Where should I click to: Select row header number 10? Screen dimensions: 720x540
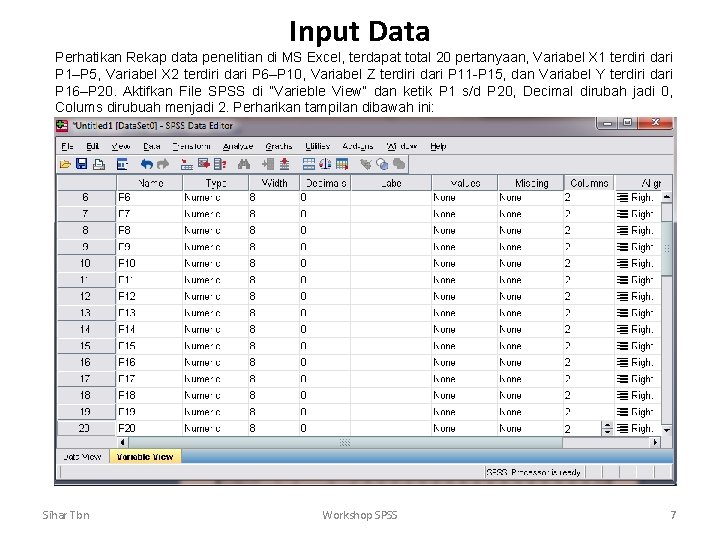coord(86,264)
